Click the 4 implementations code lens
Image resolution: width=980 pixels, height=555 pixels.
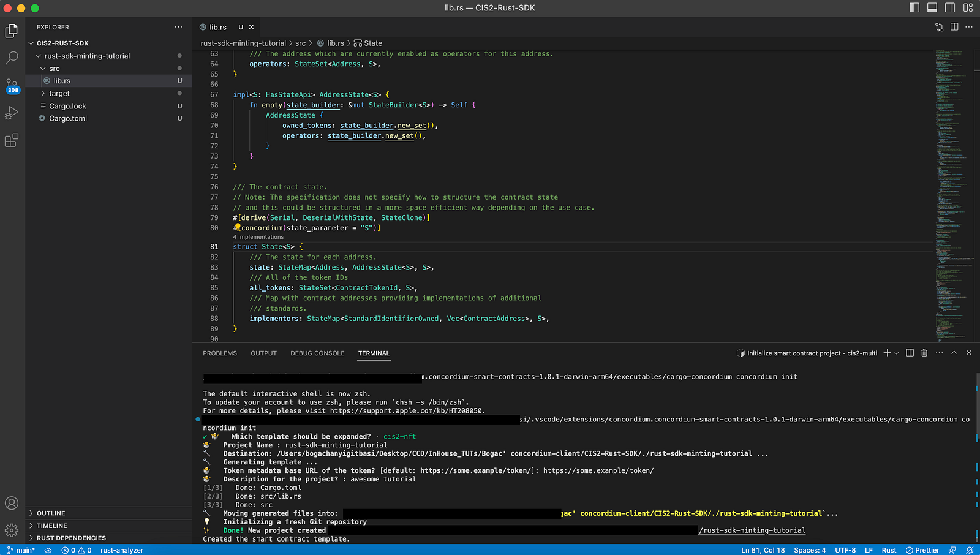pos(258,237)
